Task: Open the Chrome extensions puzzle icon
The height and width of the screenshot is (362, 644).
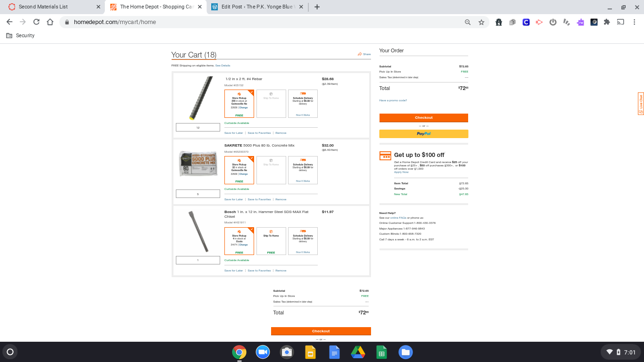Action: 607,22
